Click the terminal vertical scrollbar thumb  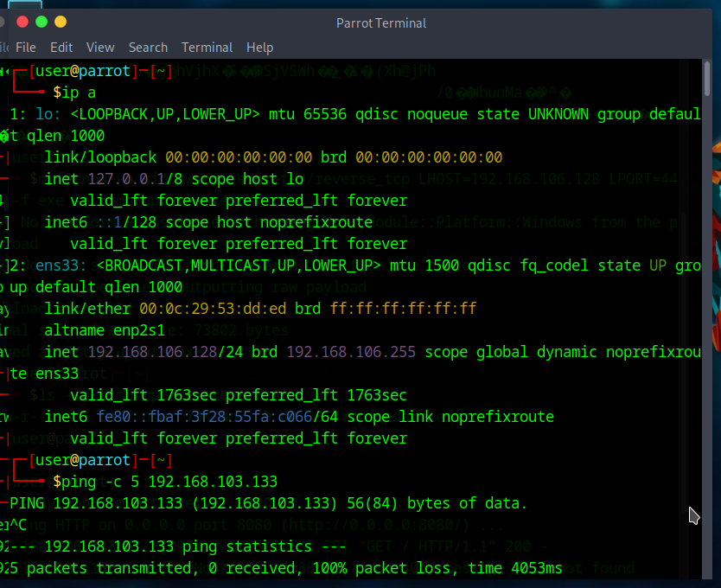pos(707,78)
